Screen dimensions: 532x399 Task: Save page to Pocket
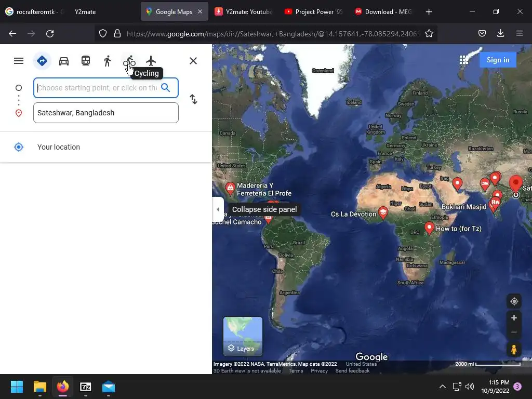(x=482, y=33)
